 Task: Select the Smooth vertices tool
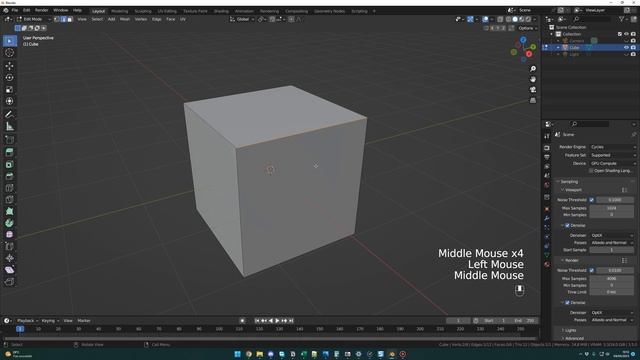[x=10, y=235]
